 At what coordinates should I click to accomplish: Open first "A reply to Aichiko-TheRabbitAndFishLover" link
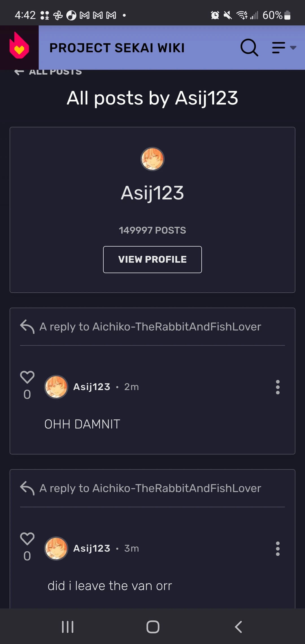coord(150,327)
